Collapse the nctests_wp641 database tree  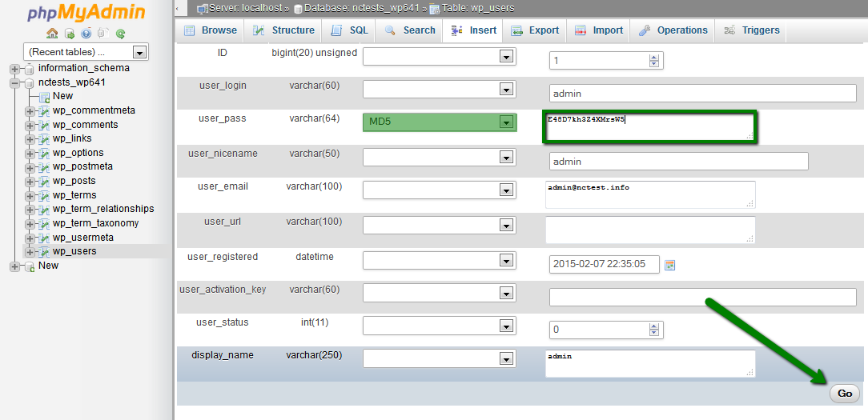point(14,82)
